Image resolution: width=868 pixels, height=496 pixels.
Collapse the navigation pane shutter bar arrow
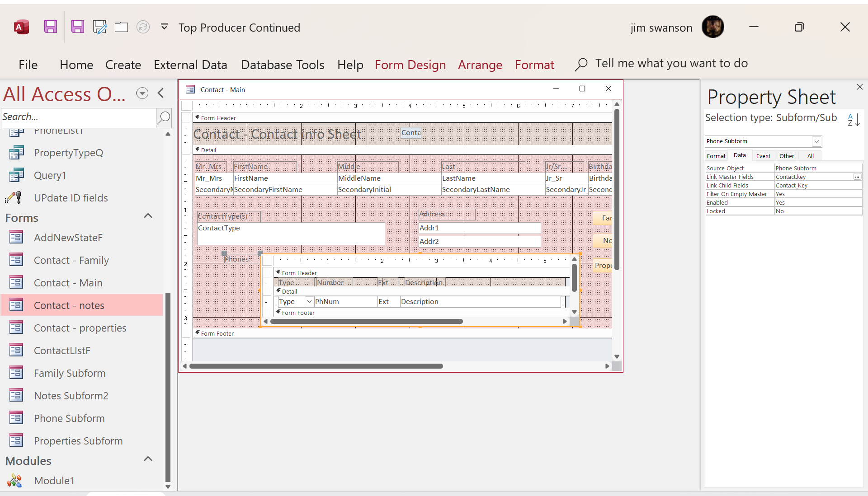coord(160,93)
